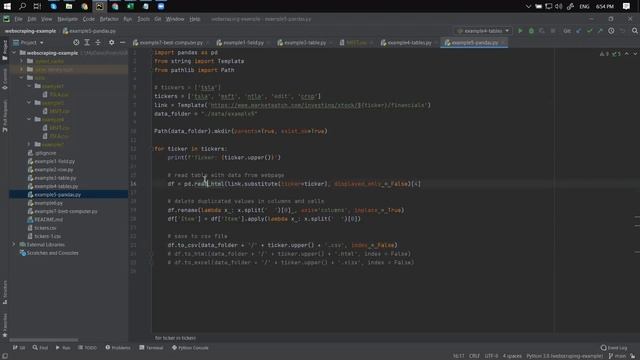
Task: Close the example5-pandas.py tab
Action: pos(503,42)
